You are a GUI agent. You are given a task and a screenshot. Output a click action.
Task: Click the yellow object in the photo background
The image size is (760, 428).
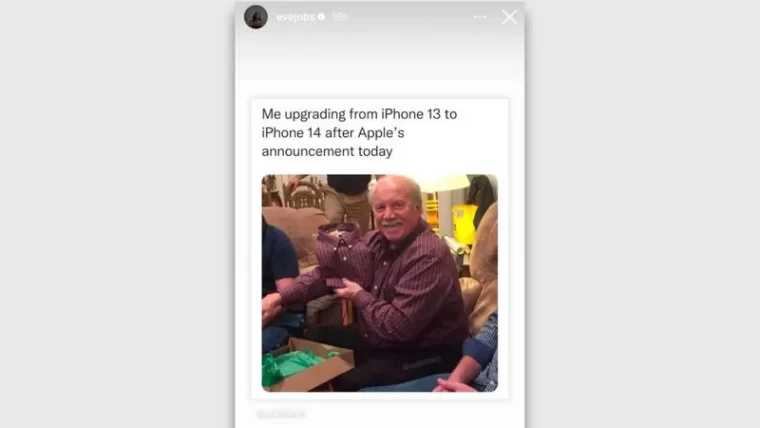click(463, 223)
